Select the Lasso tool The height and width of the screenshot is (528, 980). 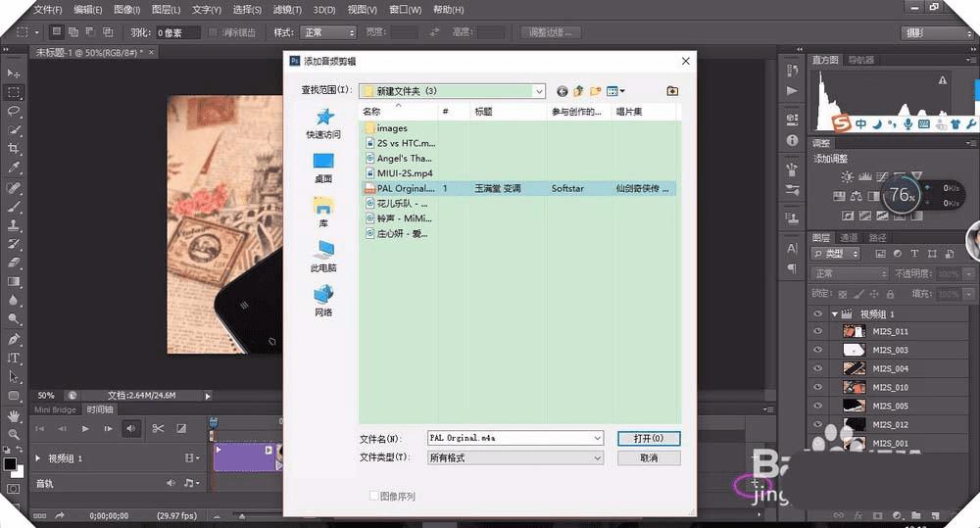pos(14,112)
